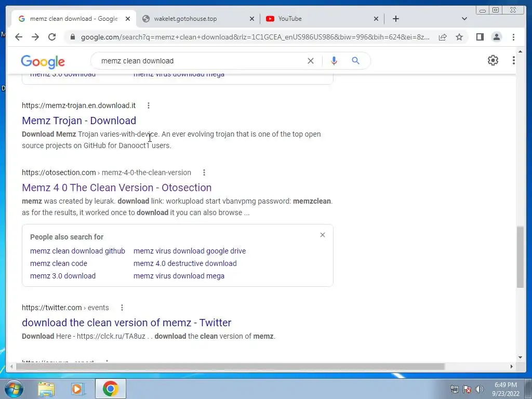The height and width of the screenshot is (399, 532).
Task: Open the Memz Trojan - Download result
Action: 79,121
